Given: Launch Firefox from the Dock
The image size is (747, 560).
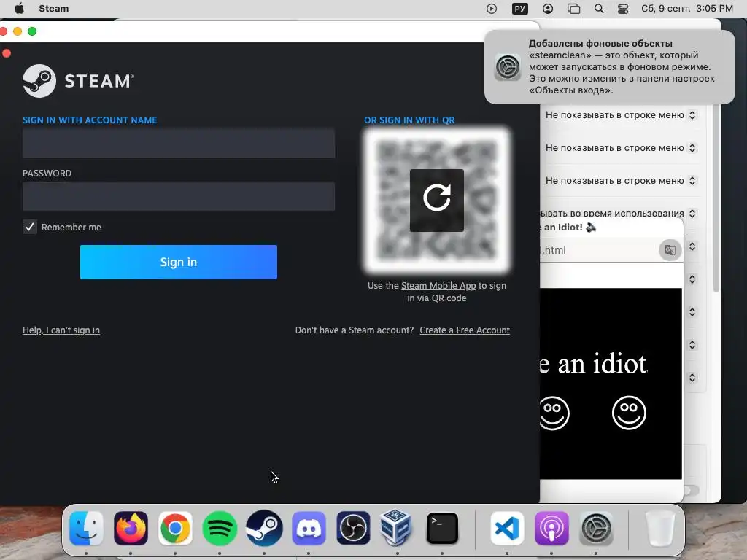Looking at the screenshot, I should click(131, 529).
